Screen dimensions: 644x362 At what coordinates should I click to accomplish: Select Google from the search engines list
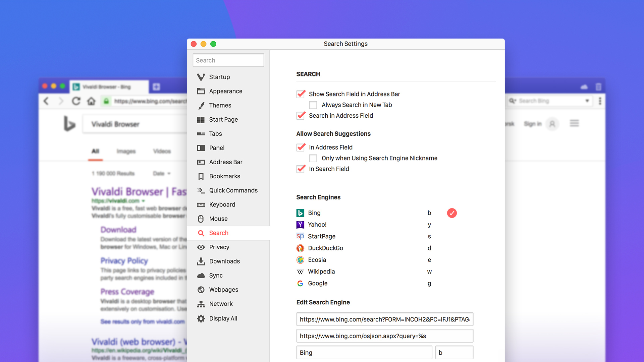click(318, 283)
